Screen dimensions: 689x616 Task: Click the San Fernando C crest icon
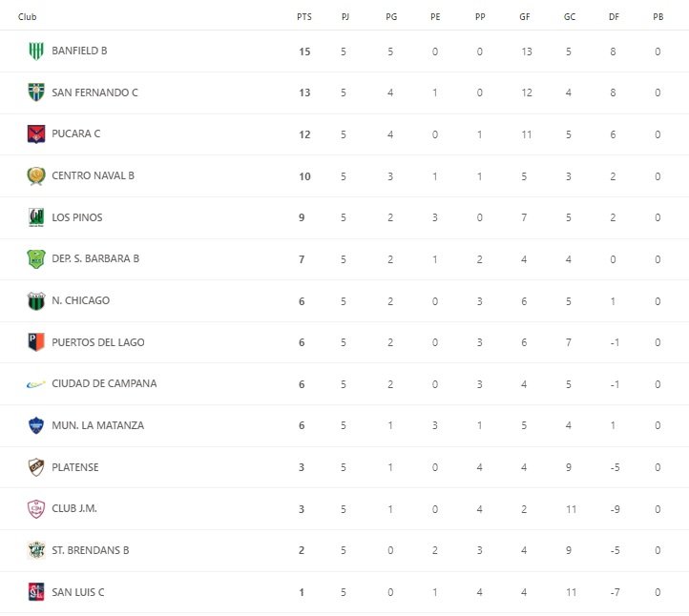tap(36, 92)
